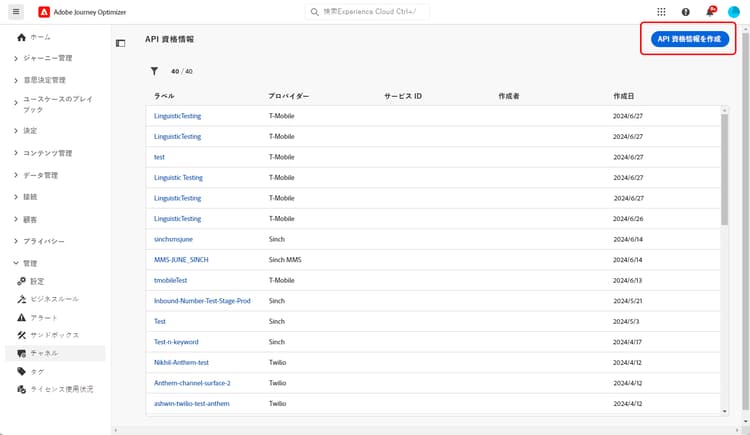Open ashwin-twilio-test-anthem link
The image size is (750, 435).
192,404
